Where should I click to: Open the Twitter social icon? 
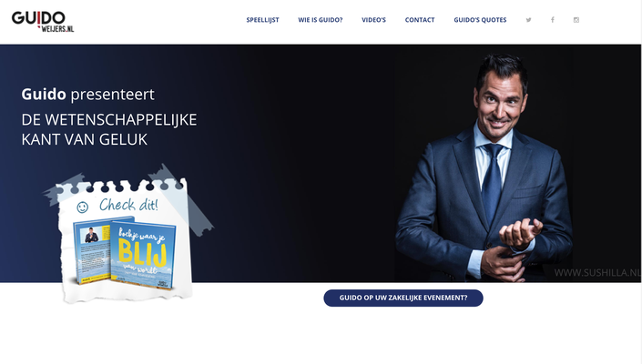pos(528,20)
